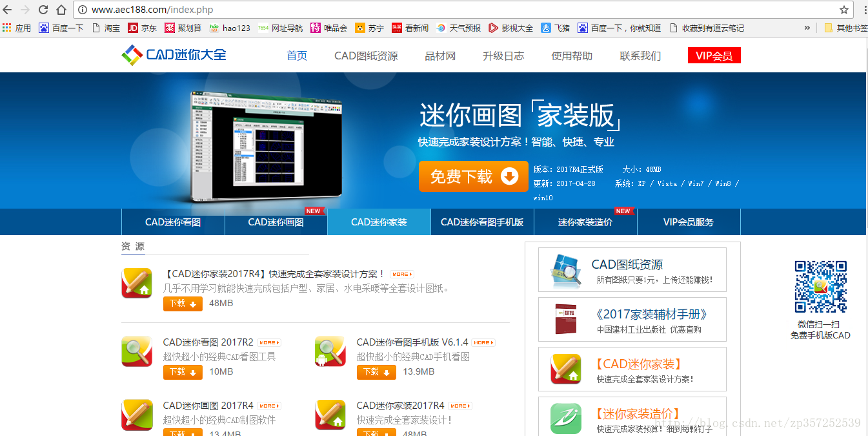
Task: Click the 【CAD迷你家装】 sidebar link
Action: [x=638, y=364]
